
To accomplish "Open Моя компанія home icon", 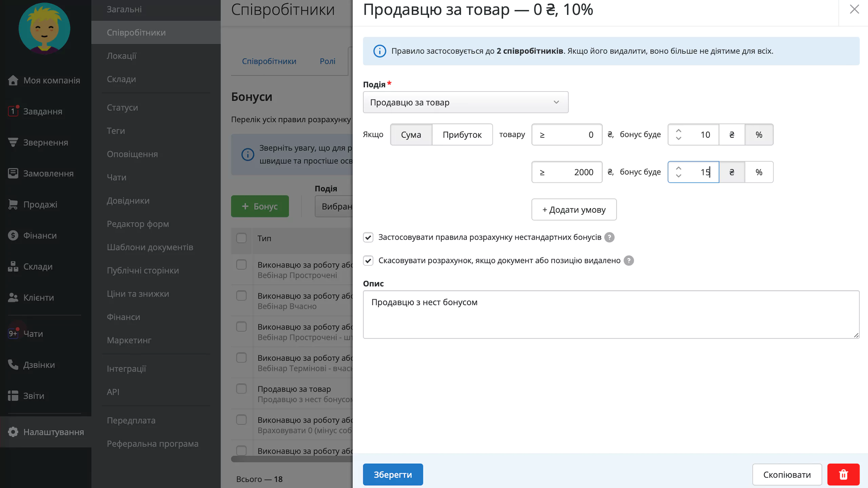I will 13,80.
